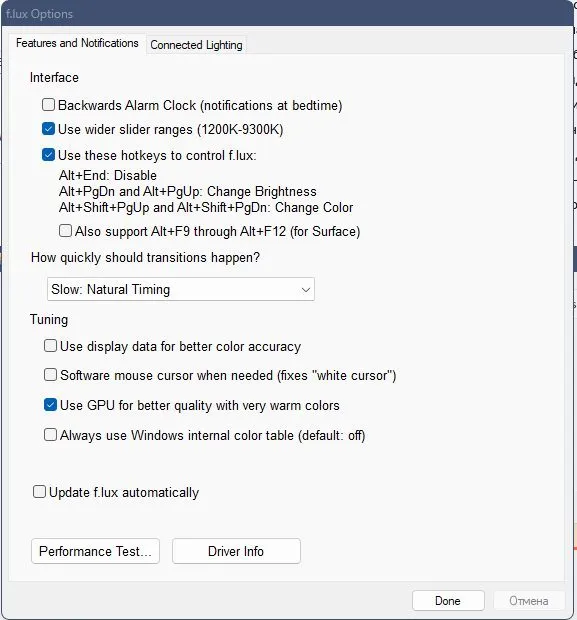Viewport: 577px width, 620px height.
Task: Open the Performance Test dialog
Action: point(95,551)
